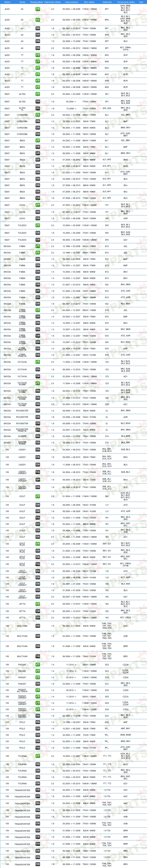Click the 8P7 body code cell
This screenshot has width=147, height=868.
tap(107, 41)
